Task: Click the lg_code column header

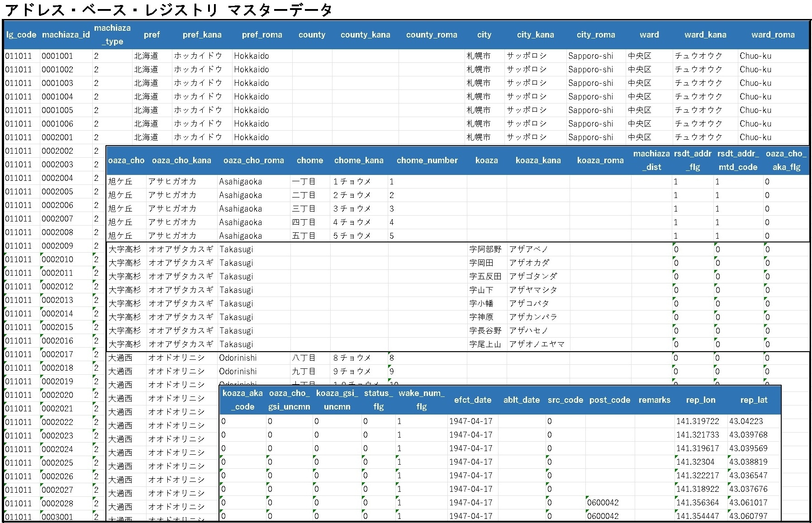Action: coord(21,35)
